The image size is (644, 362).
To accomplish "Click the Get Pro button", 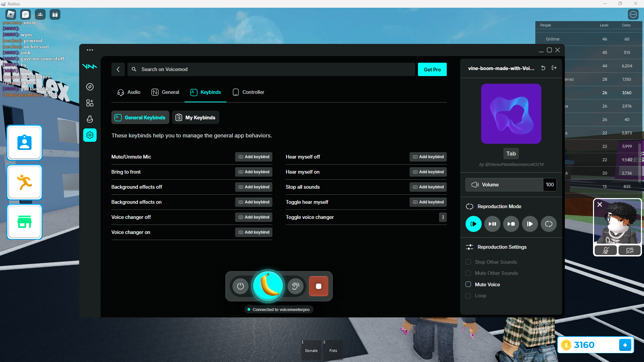I will (x=432, y=69).
